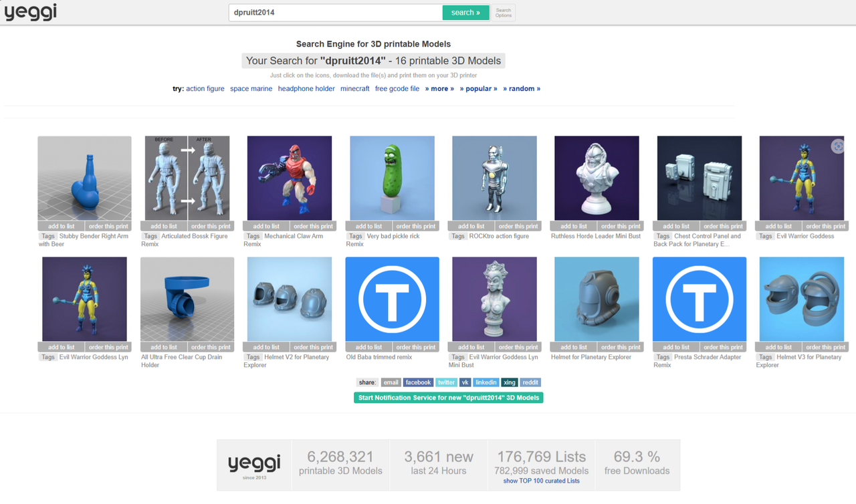856x504 pixels.
Task: Order this print for Helmet V3 for Planetary Explorer
Action: click(x=825, y=347)
